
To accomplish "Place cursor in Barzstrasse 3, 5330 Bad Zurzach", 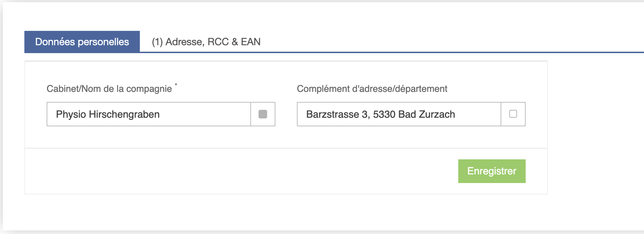I will [x=380, y=114].
